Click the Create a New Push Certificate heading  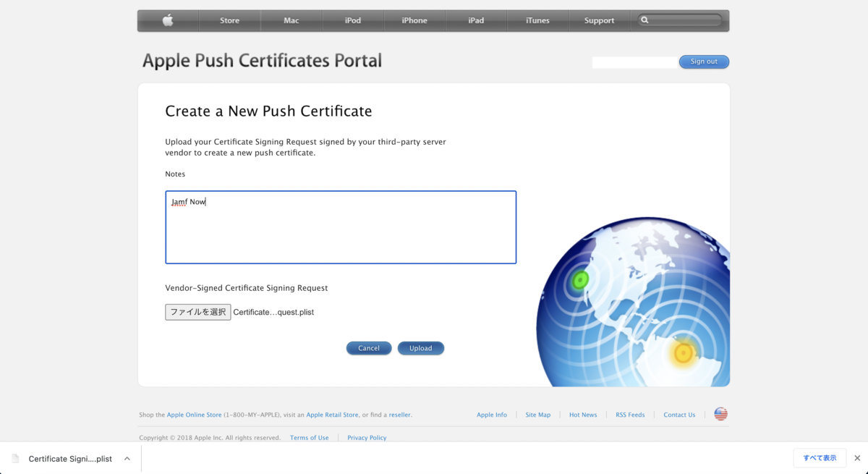pyautogui.click(x=268, y=111)
